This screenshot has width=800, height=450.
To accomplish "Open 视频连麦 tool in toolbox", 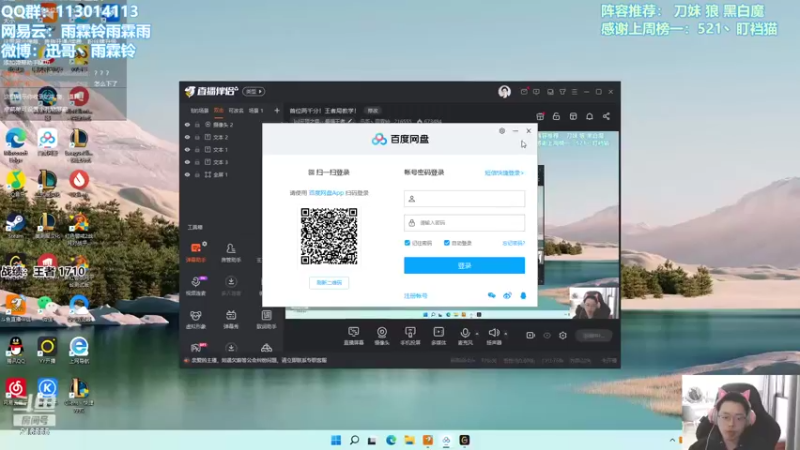I will coord(196,286).
